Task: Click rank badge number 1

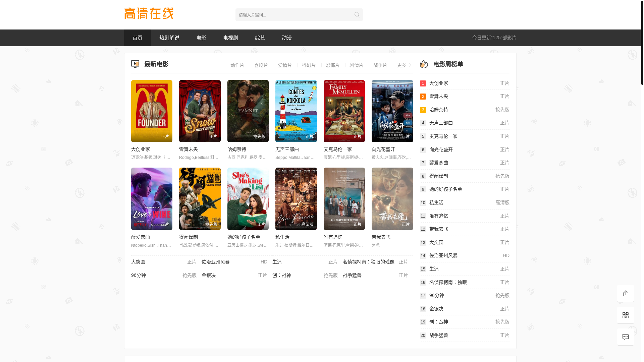Action: click(x=423, y=83)
